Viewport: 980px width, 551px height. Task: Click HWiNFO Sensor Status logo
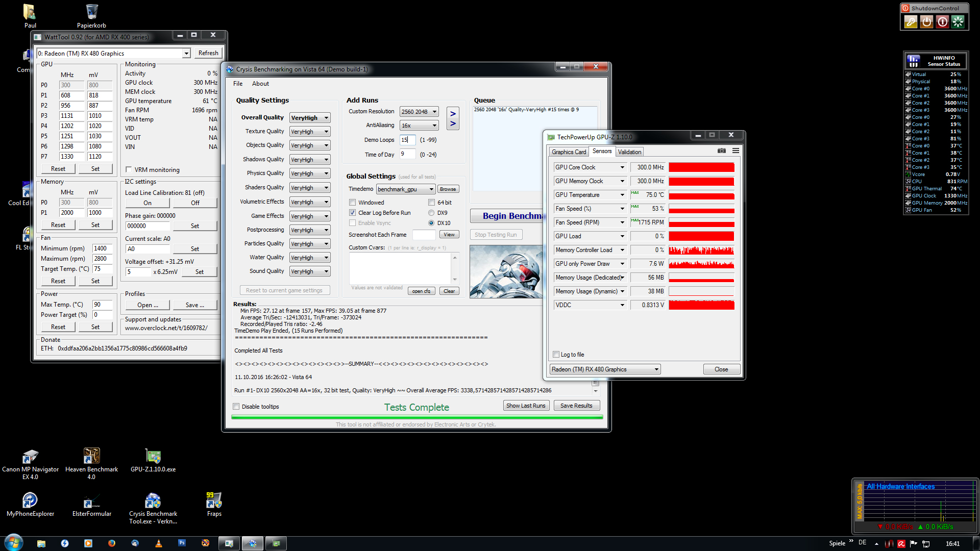914,61
